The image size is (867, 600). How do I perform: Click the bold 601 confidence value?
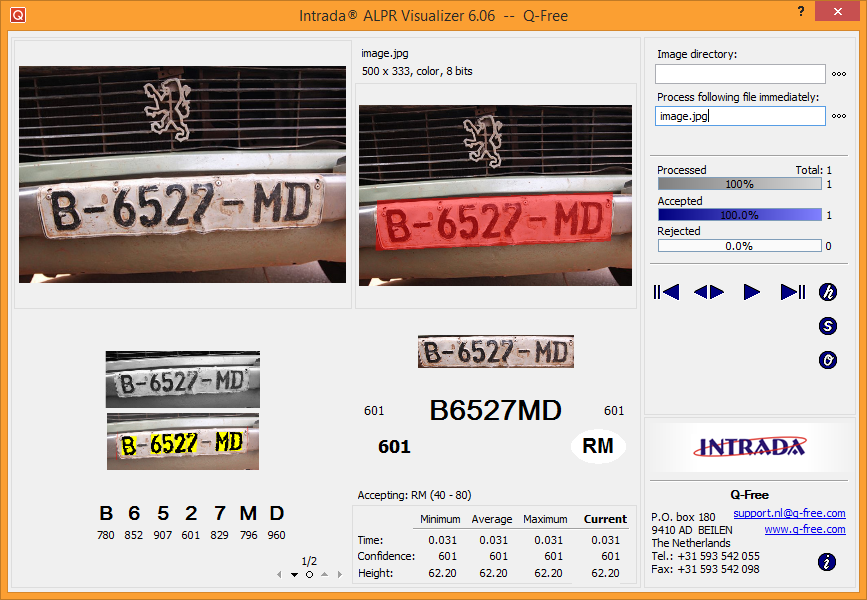(394, 447)
